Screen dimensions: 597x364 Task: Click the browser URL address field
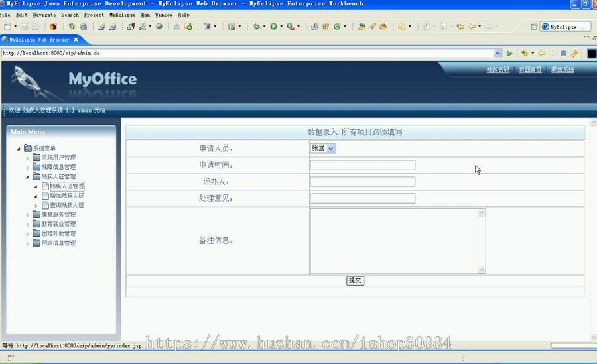(247, 53)
